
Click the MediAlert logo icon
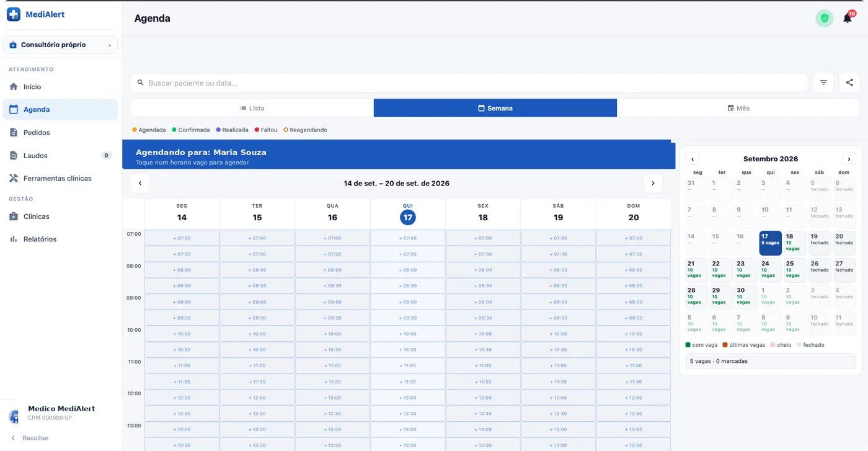14,14
